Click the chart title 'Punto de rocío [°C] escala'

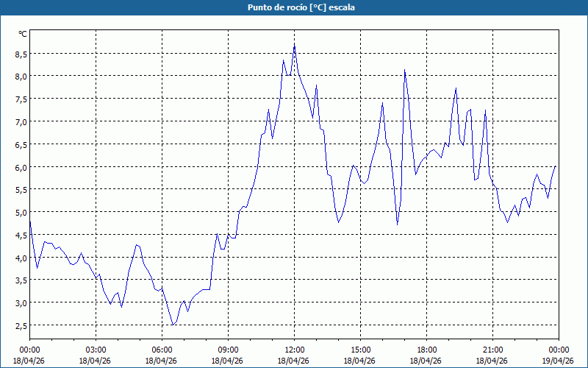(294, 7)
